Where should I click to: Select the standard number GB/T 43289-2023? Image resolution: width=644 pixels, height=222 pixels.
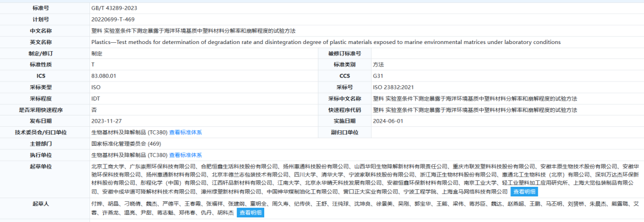pos(114,8)
